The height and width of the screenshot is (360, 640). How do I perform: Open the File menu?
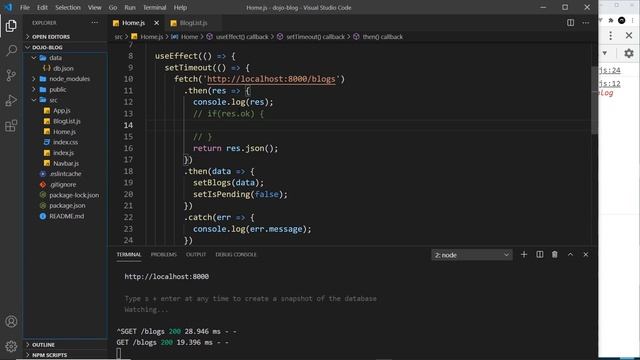pyautogui.click(x=25, y=7)
